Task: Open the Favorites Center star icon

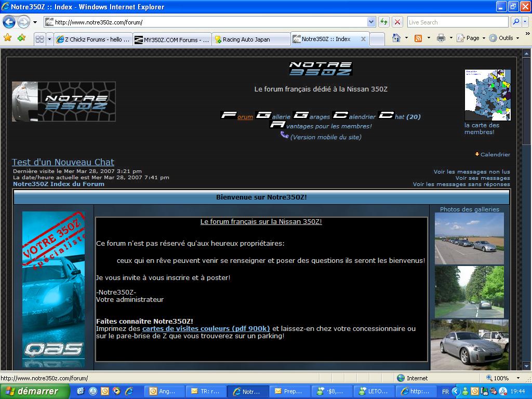Action: [7, 38]
